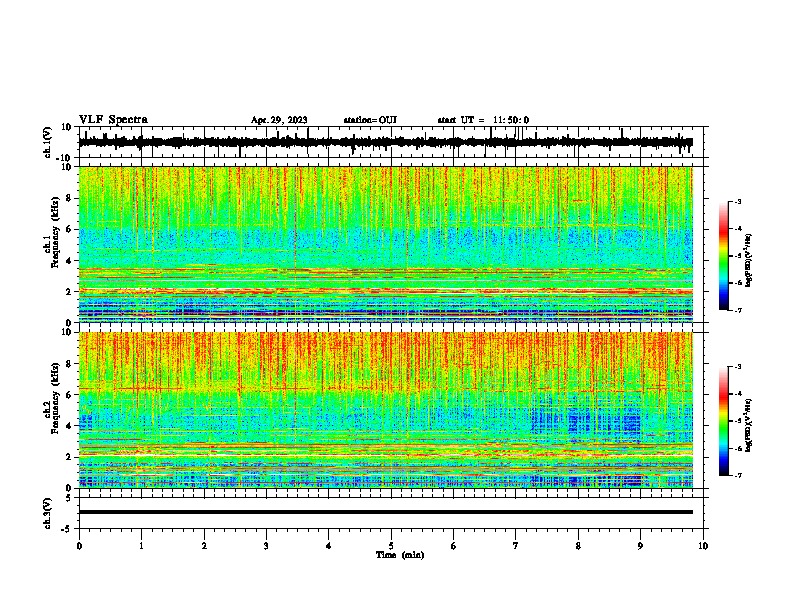Image resolution: width=792 pixels, height=612 pixels.
Task: Click the time axis tick label "7"
Action: tap(516, 546)
